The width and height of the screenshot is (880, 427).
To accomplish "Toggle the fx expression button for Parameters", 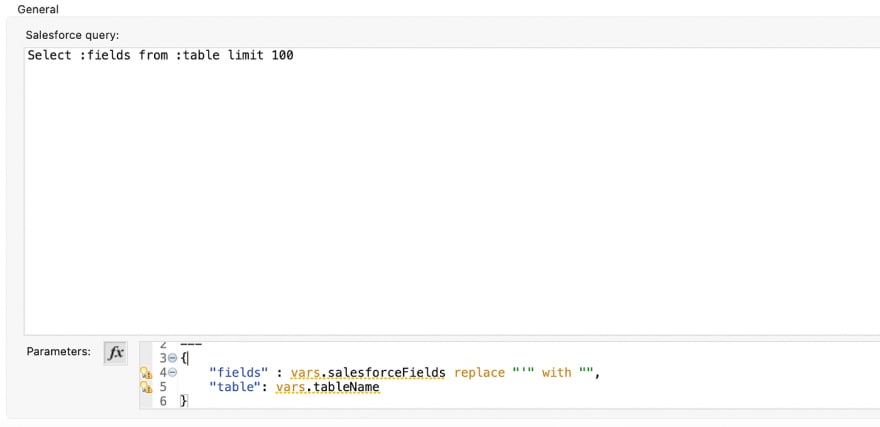I will (116, 353).
